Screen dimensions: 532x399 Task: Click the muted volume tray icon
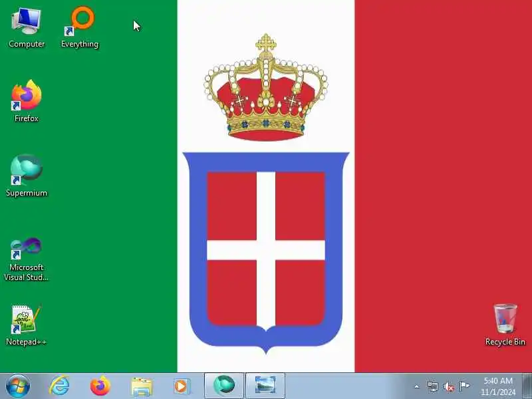click(448, 386)
